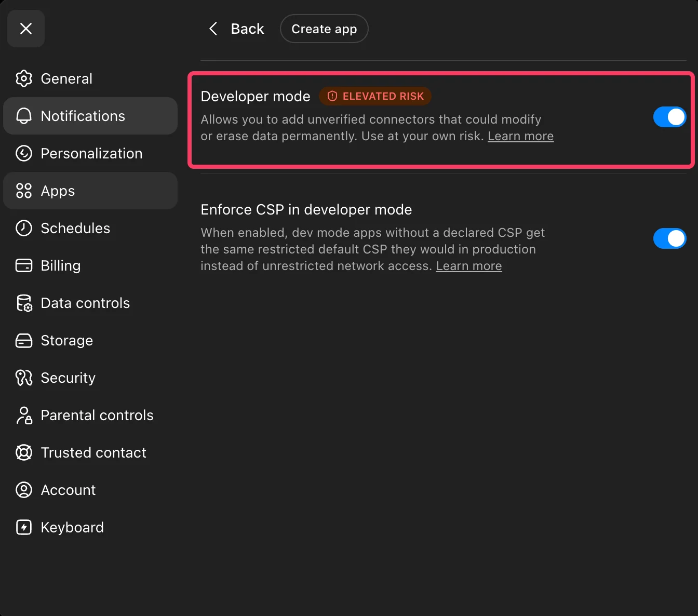Image resolution: width=698 pixels, height=616 pixels.
Task: Select Trusted contact in sidebar
Action: [x=90, y=452]
